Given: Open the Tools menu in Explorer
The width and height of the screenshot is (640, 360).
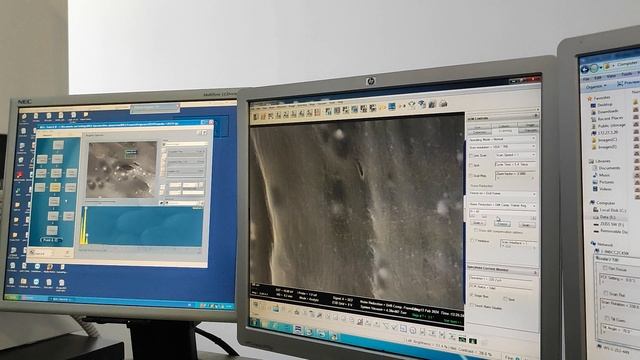Looking at the screenshot, I should pyautogui.click(x=626, y=75).
